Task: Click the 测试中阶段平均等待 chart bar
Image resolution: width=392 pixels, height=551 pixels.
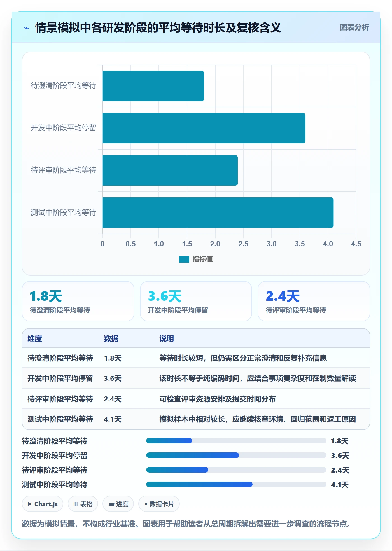Action: (218, 213)
